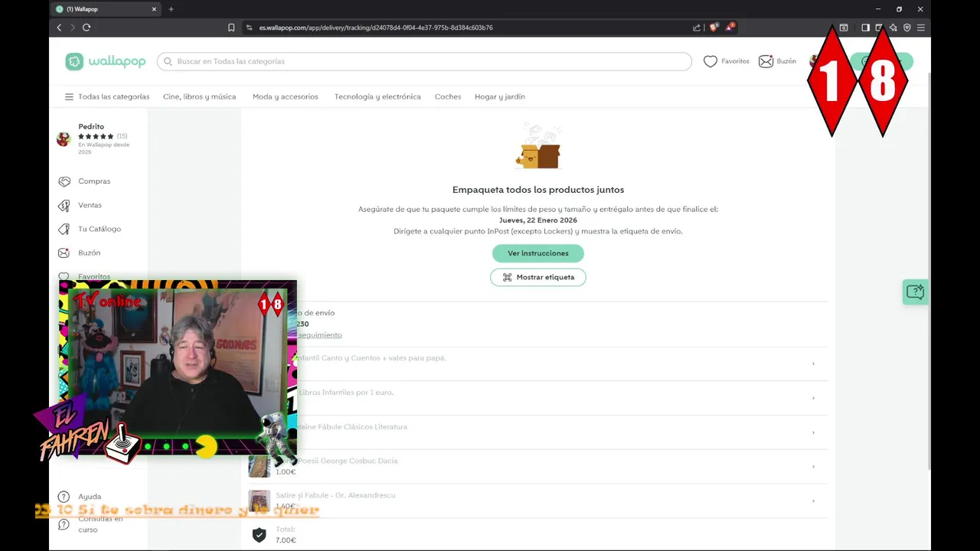Click the packing box illustration

538,147
